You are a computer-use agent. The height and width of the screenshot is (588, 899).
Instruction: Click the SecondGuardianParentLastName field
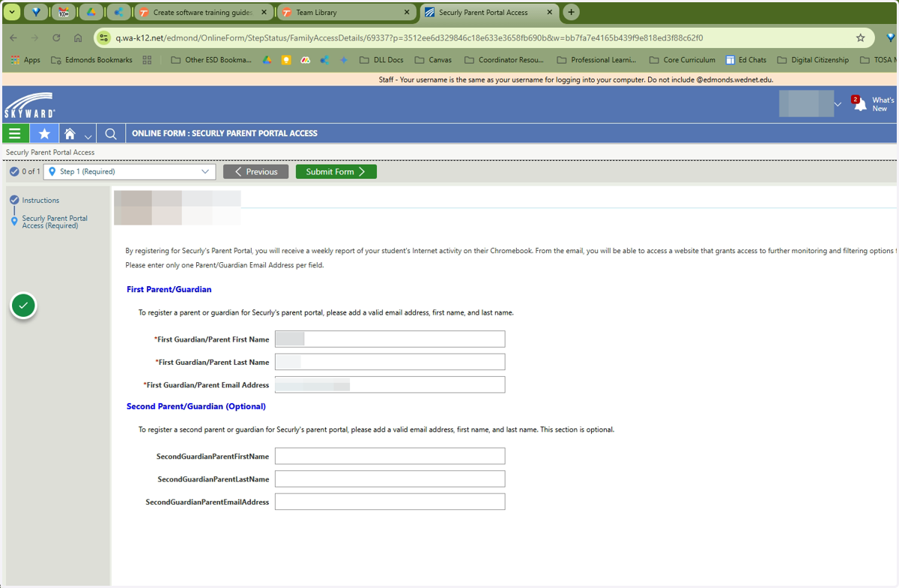coord(390,479)
